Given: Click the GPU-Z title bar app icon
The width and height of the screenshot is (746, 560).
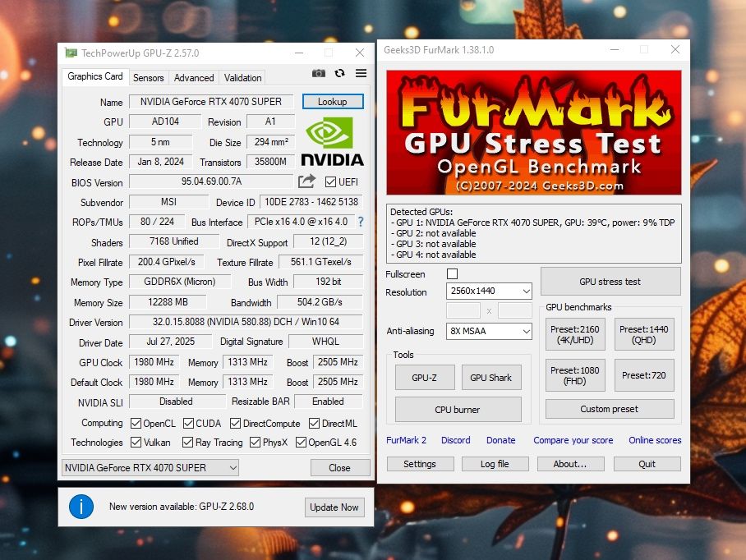Looking at the screenshot, I should coord(71,53).
